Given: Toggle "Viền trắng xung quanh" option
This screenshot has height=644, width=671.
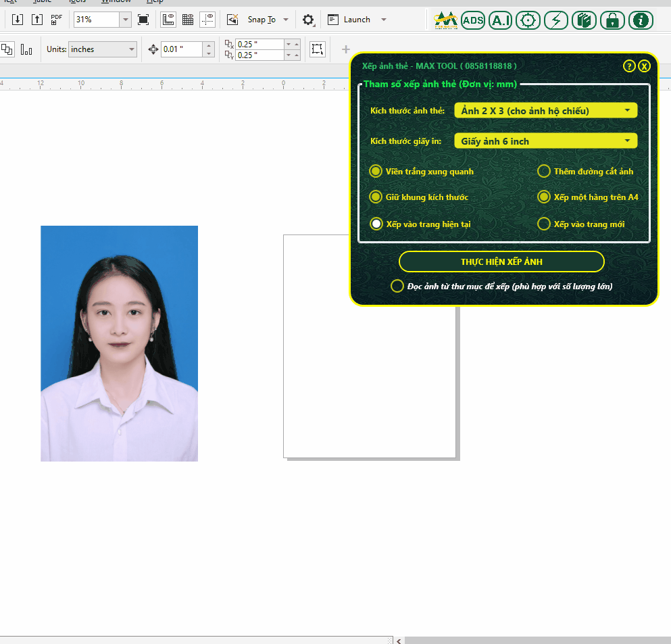Looking at the screenshot, I should (376, 172).
